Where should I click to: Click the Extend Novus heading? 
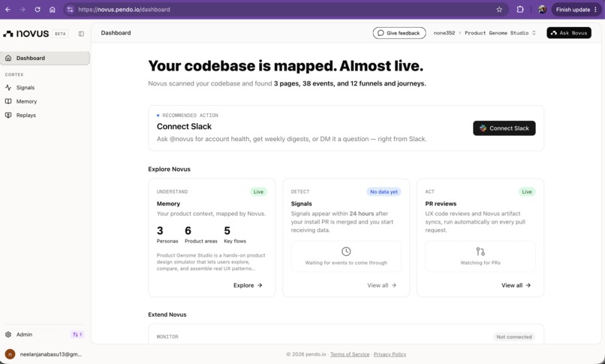pyautogui.click(x=167, y=314)
